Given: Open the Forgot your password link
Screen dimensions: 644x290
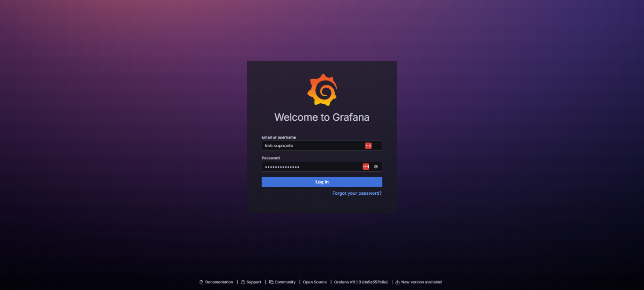Looking at the screenshot, I should (x=357, y=193).
